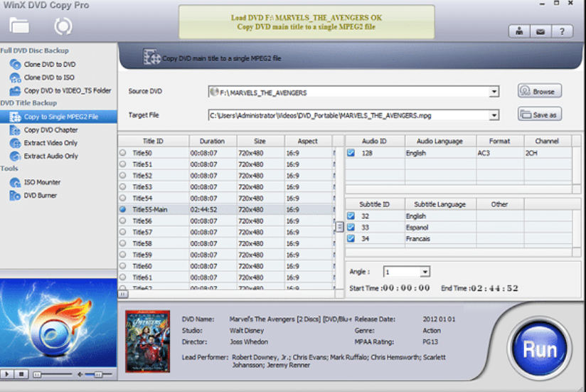Expand the Target File dropdown
This screenshot has width=586, height=392.
(x=494, y=115)
